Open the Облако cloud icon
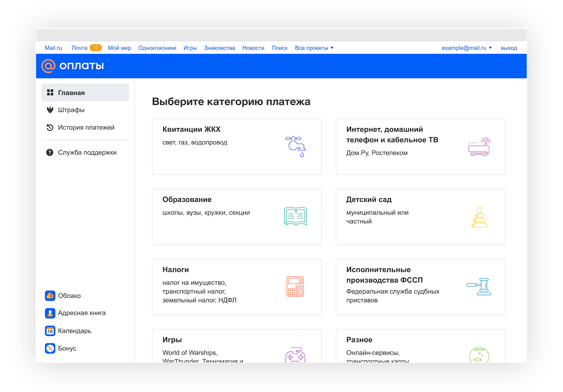 [50, 296]
